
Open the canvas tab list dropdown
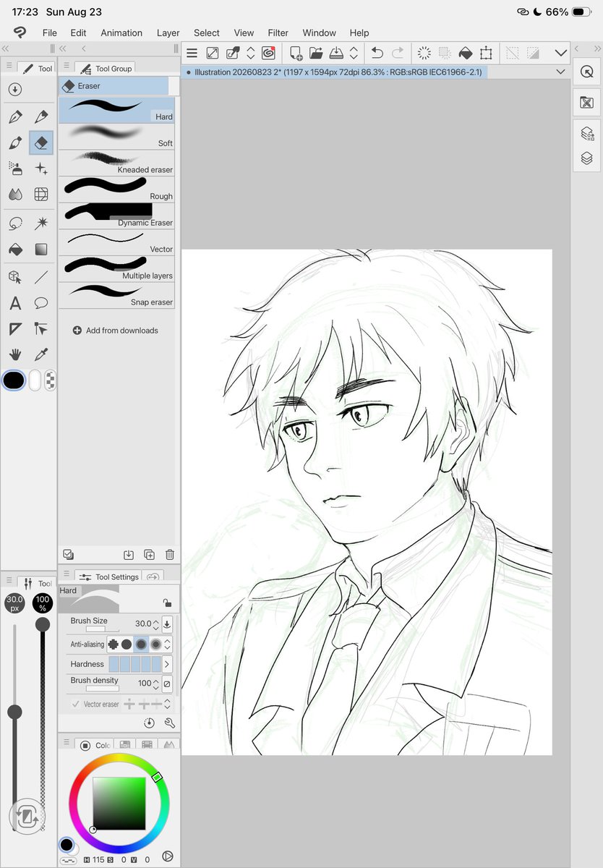(560, 72)
